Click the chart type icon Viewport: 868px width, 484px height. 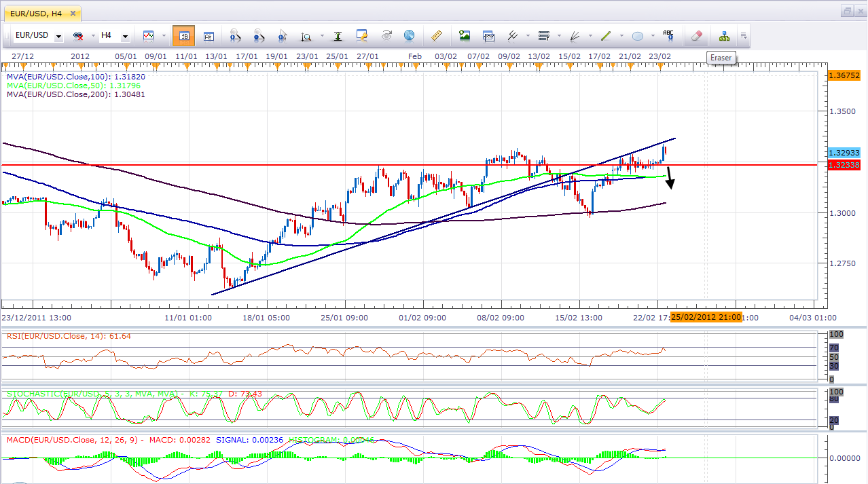coord(148,35)
